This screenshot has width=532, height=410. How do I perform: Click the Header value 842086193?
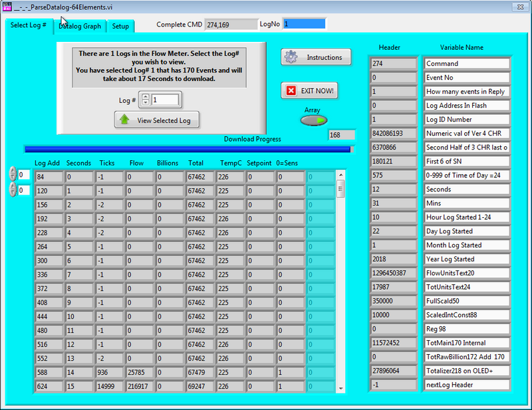pos(394,134)
